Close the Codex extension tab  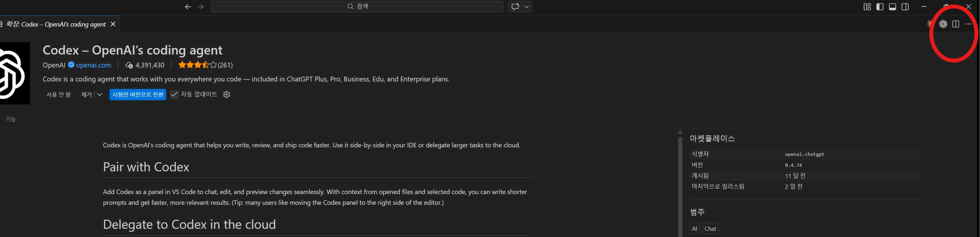coord(113,24)
